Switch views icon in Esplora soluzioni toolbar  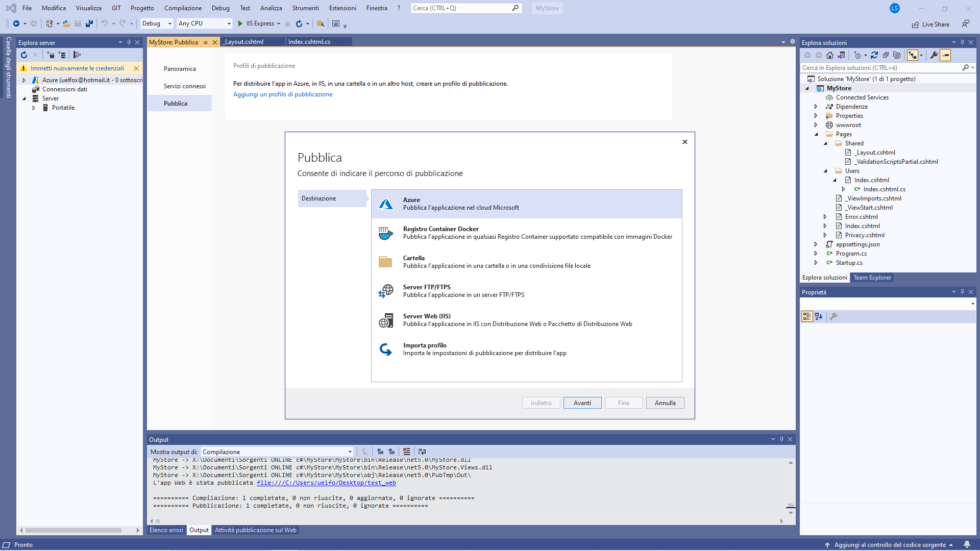click(x=841, y=55)
